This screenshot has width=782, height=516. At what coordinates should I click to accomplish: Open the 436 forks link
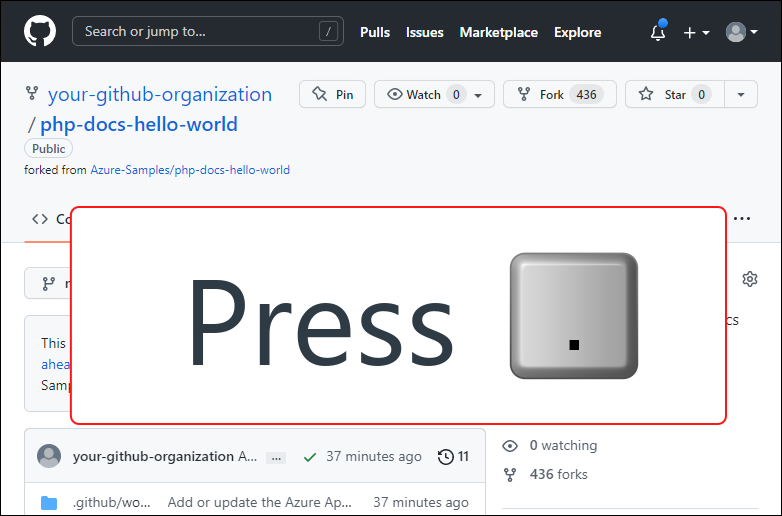point(559,474)
